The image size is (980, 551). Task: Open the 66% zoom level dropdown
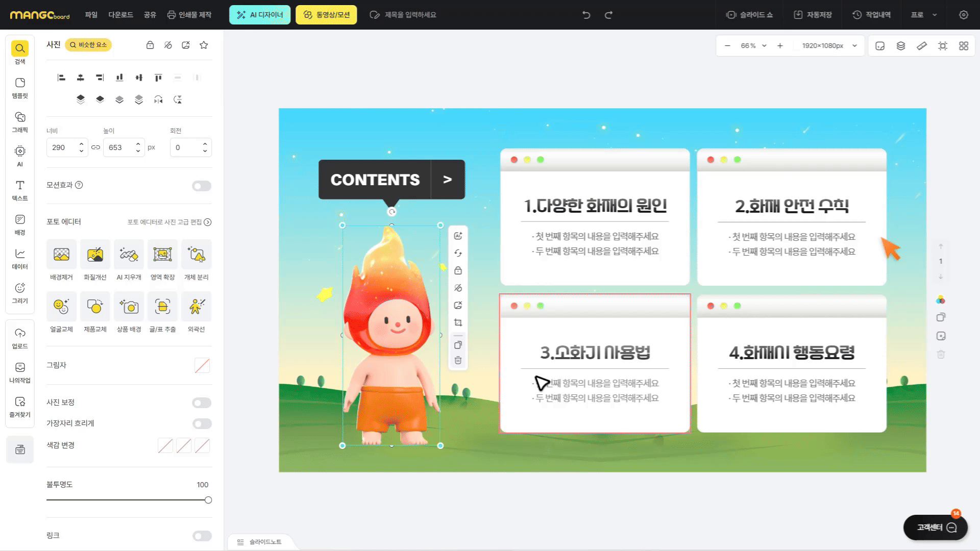tap(754, 46)
